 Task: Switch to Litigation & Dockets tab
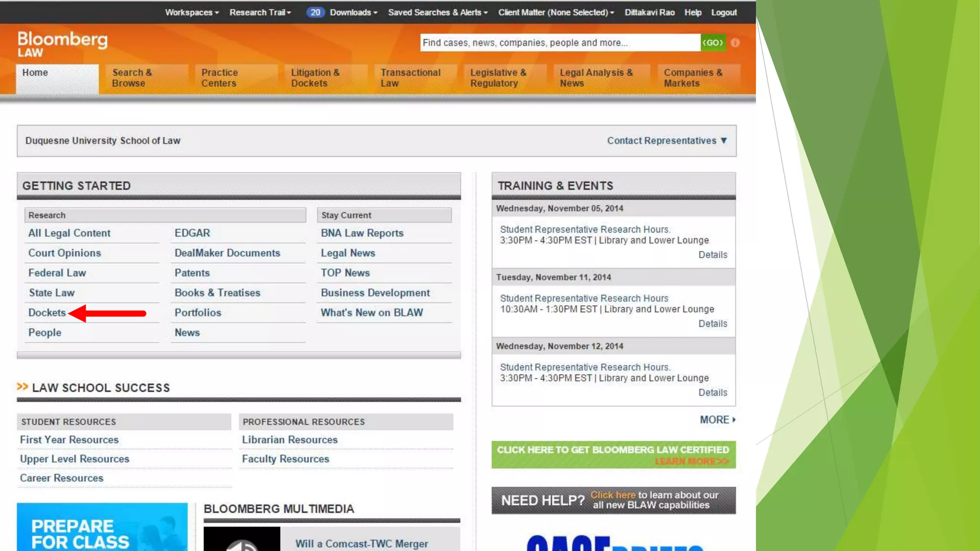(315, 78)
